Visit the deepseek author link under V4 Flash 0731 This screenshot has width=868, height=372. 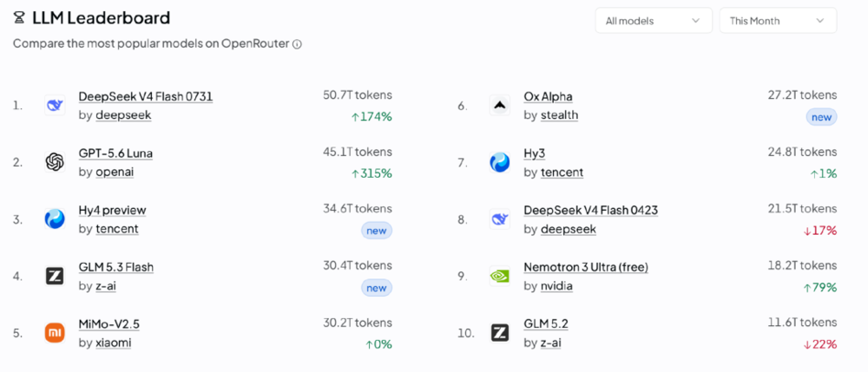(x=123, y=115)
